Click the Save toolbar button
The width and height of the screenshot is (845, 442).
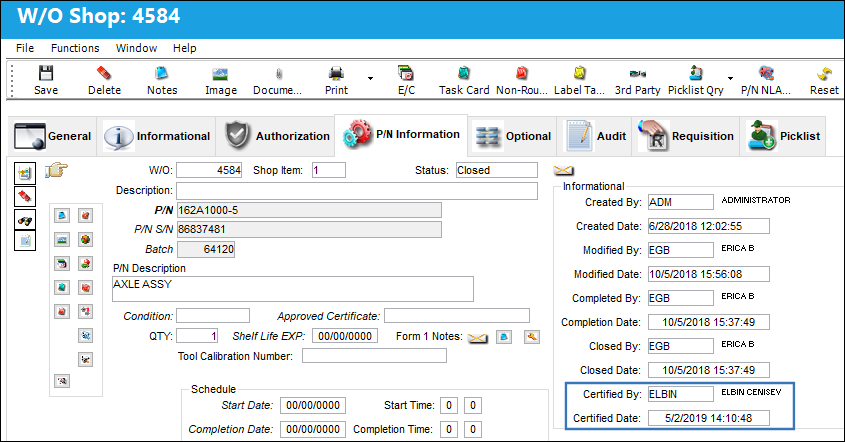tap(46, 80)
